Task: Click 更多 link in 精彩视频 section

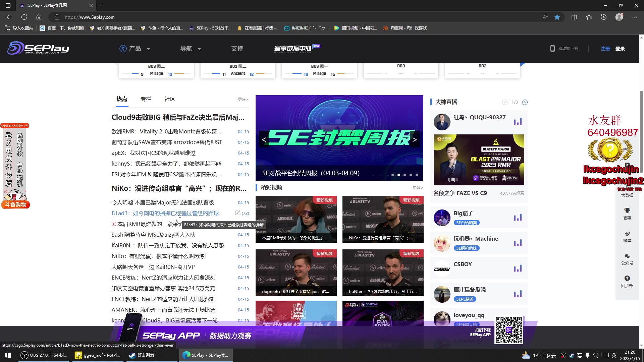Action: point(418,187)
